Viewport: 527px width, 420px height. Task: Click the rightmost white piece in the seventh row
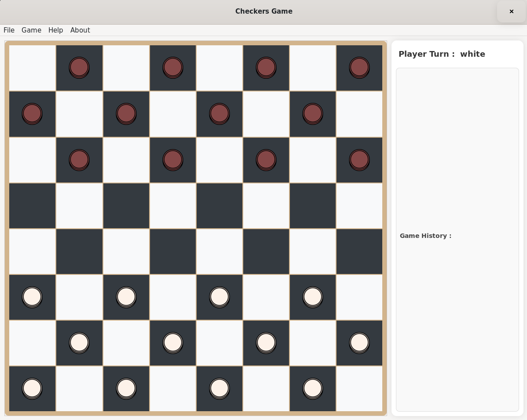(359, 343)
